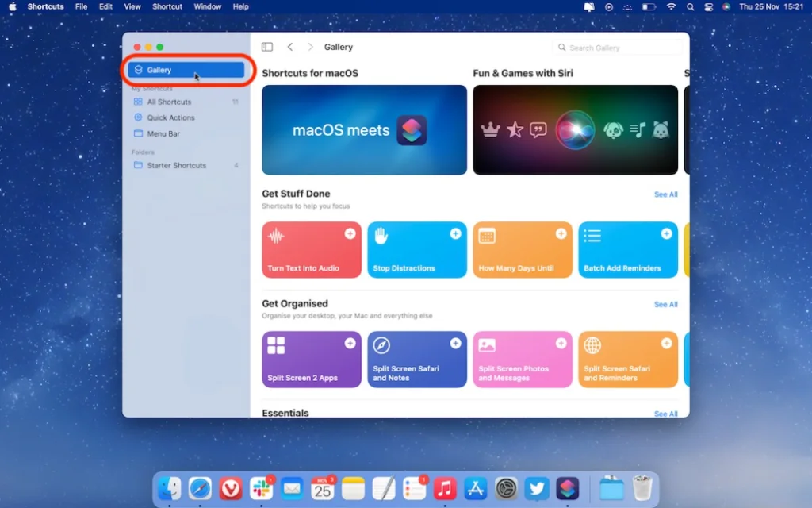Screen dimensions: 812x508
Task: Open Quick Actions in the sidebar
Action: tap(186, 117)
